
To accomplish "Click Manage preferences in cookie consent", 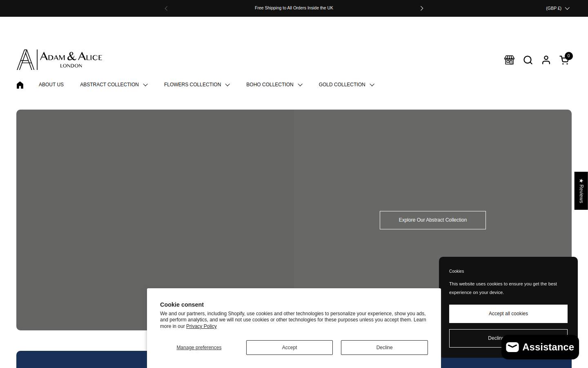I will point(199,348).
